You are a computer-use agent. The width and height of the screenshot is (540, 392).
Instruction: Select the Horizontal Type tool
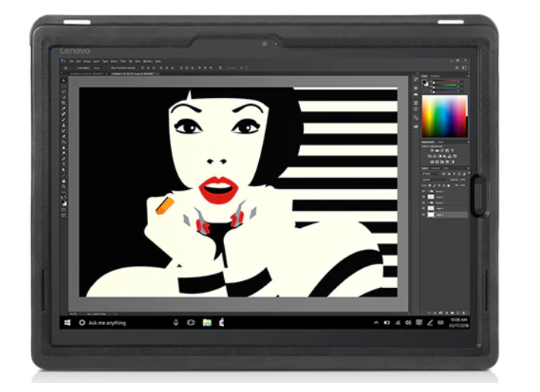(64, 163)
